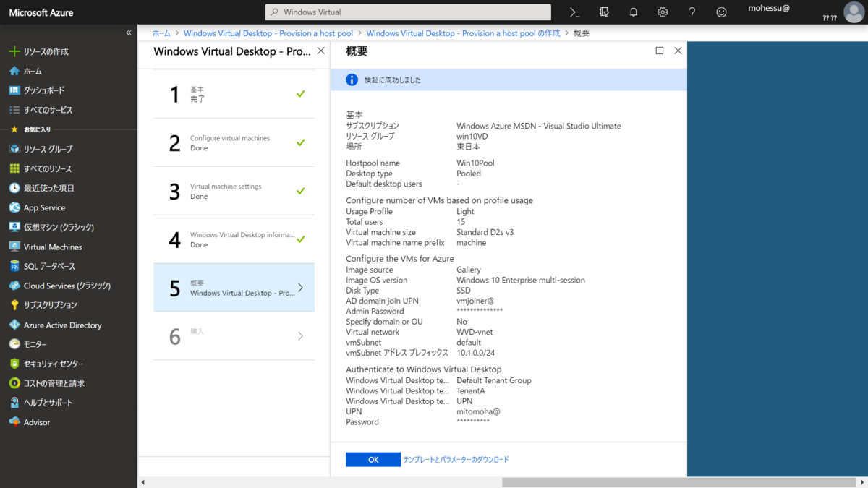Click the リソース グループ cube icon
This screenshot has height=488, width=868.
[14, 149]
